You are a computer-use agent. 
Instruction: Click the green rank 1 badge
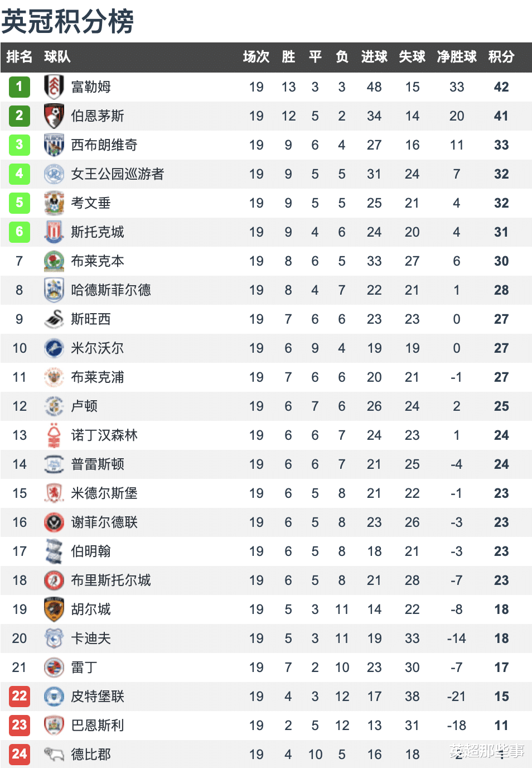click(19, 87)
